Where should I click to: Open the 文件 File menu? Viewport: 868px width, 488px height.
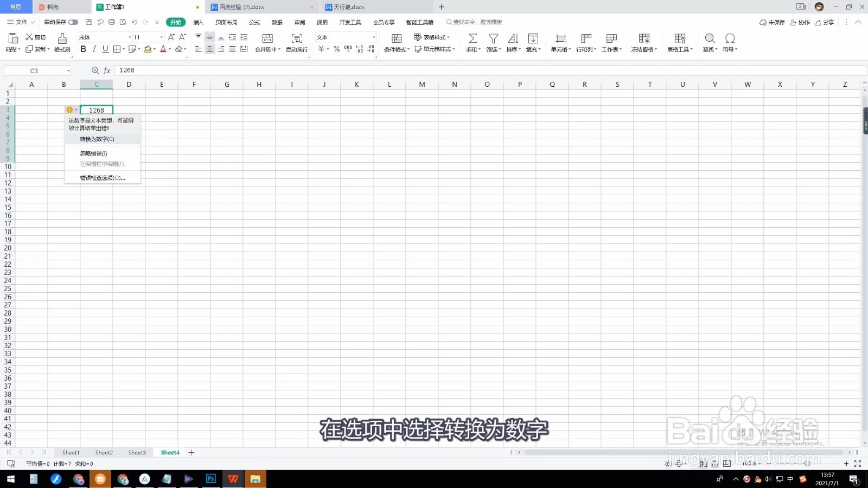pos(21,22)
